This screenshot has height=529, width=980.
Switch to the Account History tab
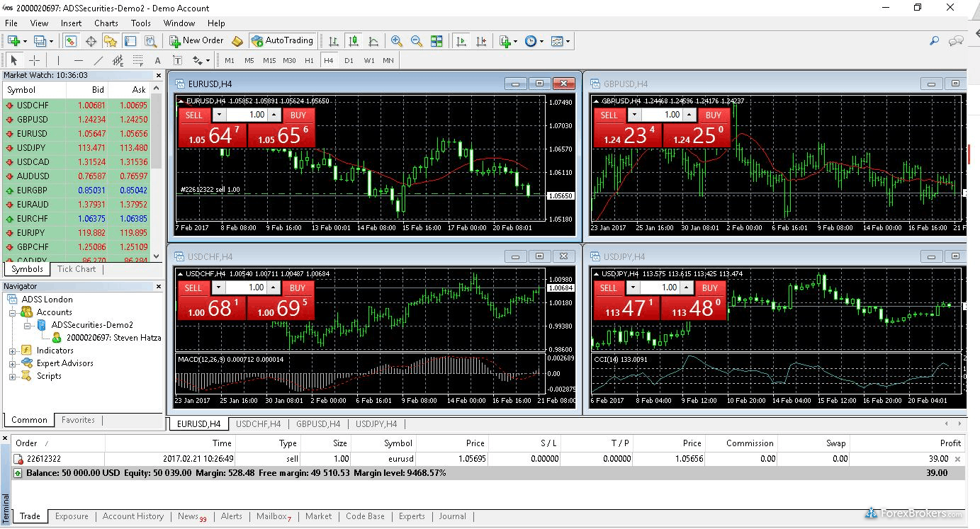(x=133, y=516)
